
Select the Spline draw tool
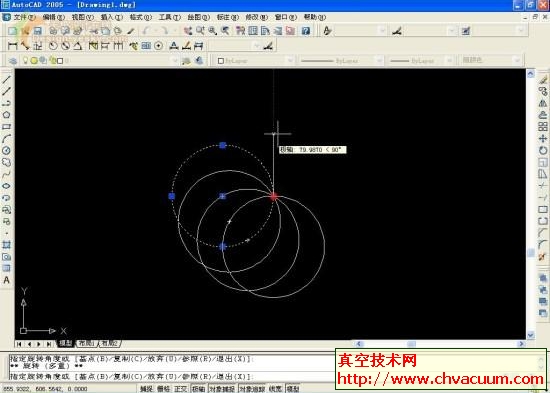(6, 174)
